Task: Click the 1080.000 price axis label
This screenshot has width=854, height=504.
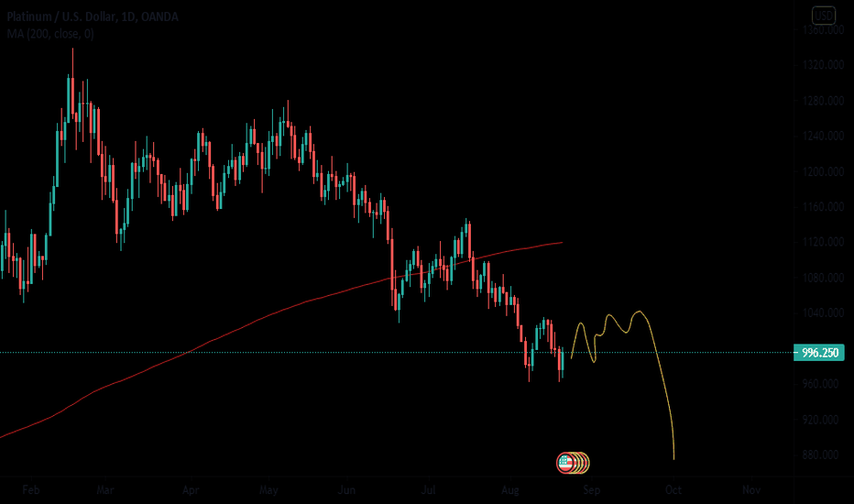Action: tap(823, 278)
